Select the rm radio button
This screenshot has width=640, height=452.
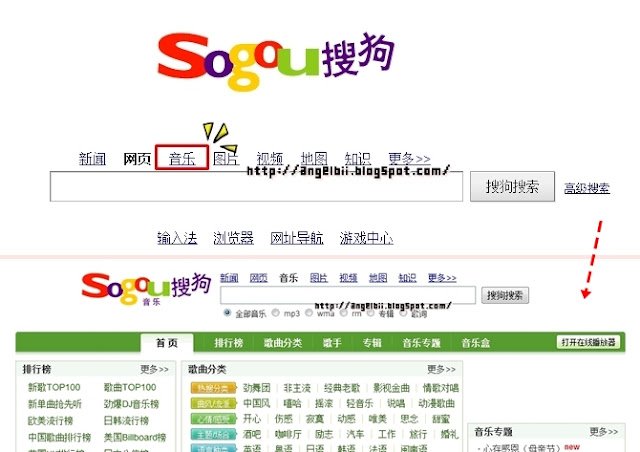click(344, 313)
